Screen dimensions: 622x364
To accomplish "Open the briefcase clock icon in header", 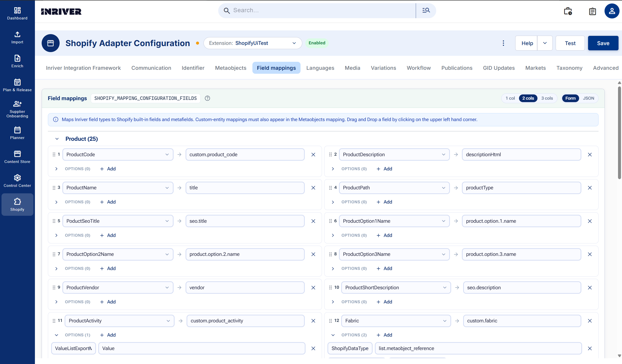I will [568, 11].
